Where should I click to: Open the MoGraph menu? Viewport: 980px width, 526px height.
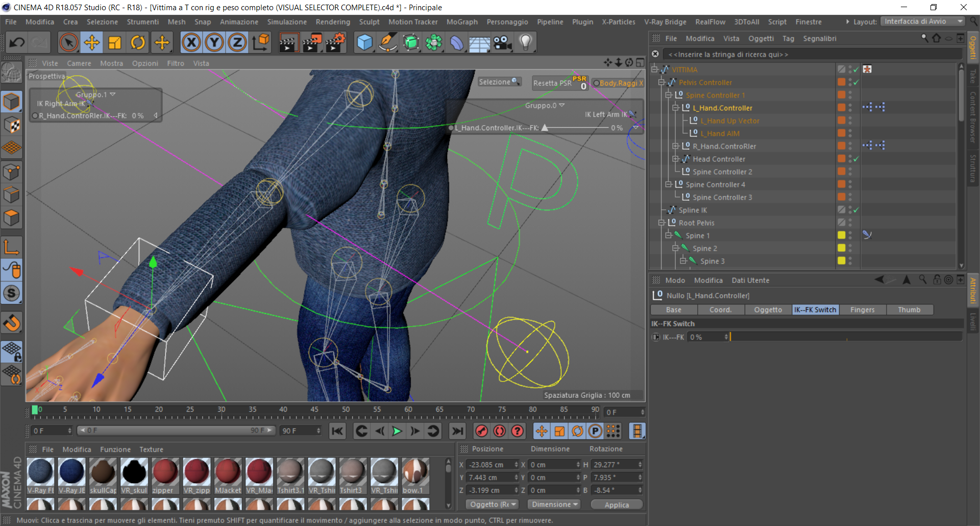(x=462, y=22)
